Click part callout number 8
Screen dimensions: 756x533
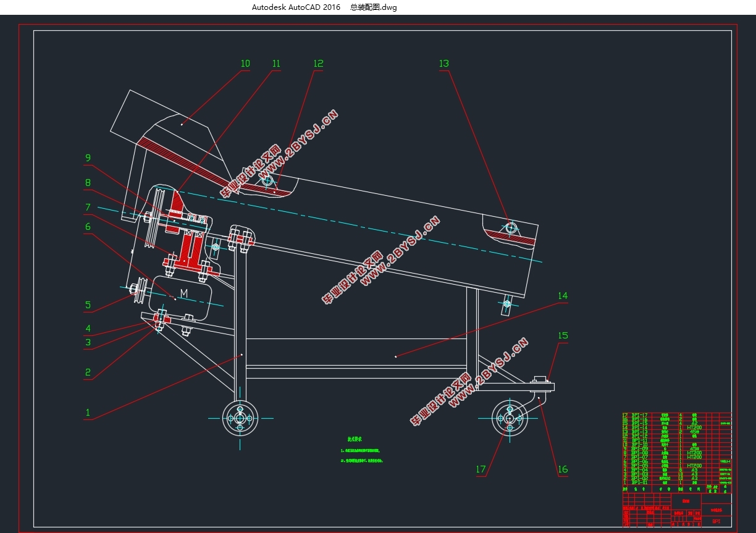pyautogui.click(x=88, y=183)
